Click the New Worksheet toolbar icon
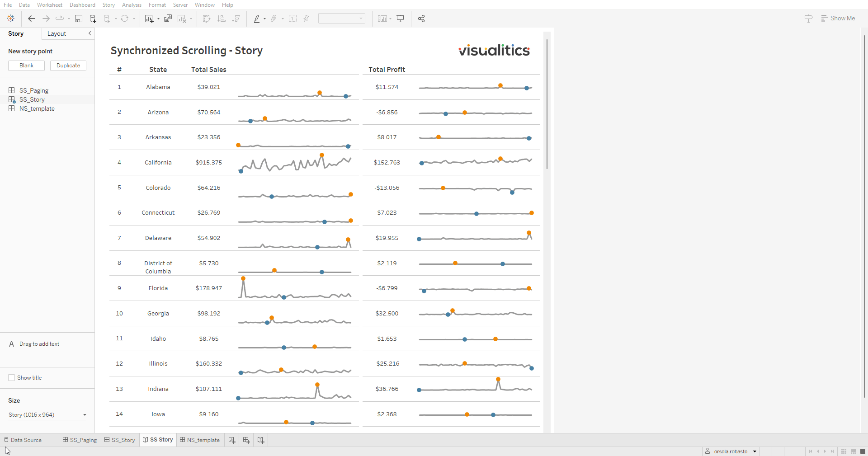Image resolution: width=868 pixels, height=456 pixels. click(149, 19)
